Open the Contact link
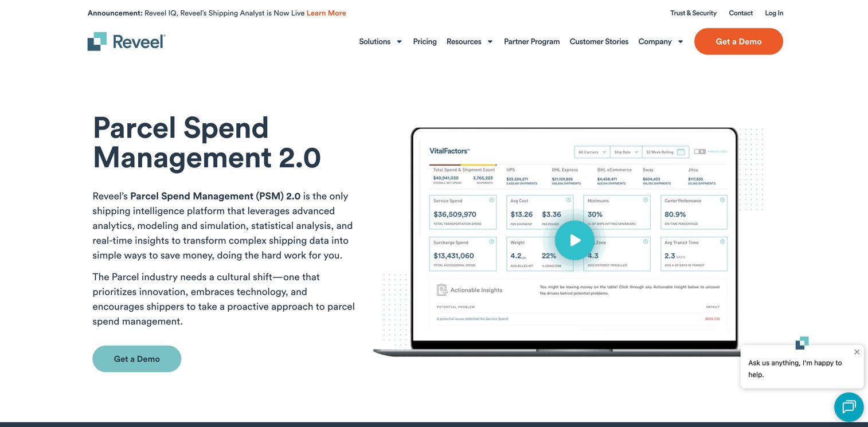This screenshot has width=868, height=427. coord(741,13)
